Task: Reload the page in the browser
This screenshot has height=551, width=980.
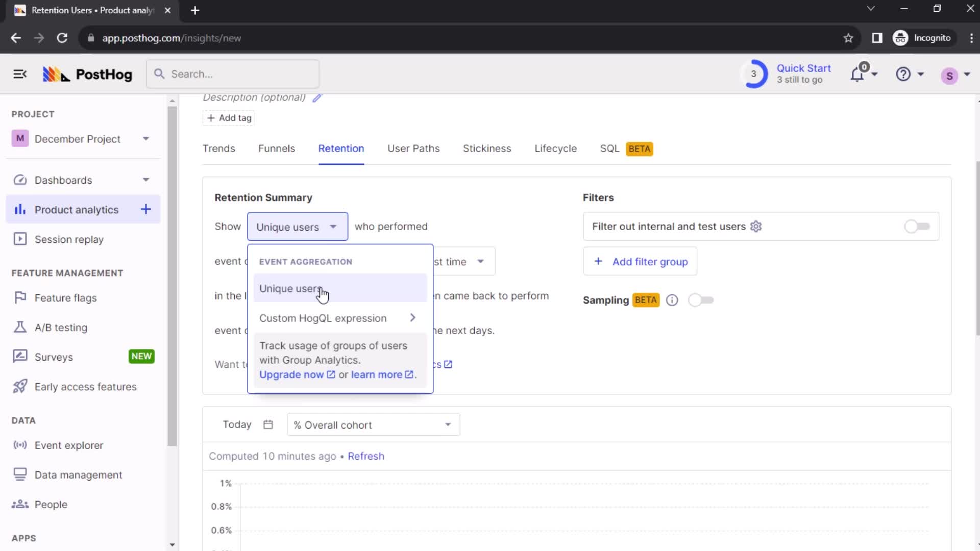Action: pyautogui.click(x=62, y=38)
